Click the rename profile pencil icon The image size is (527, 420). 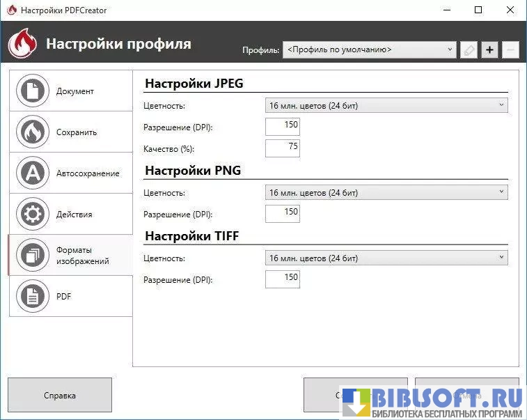pyautogui.click(x=469, y=50)
